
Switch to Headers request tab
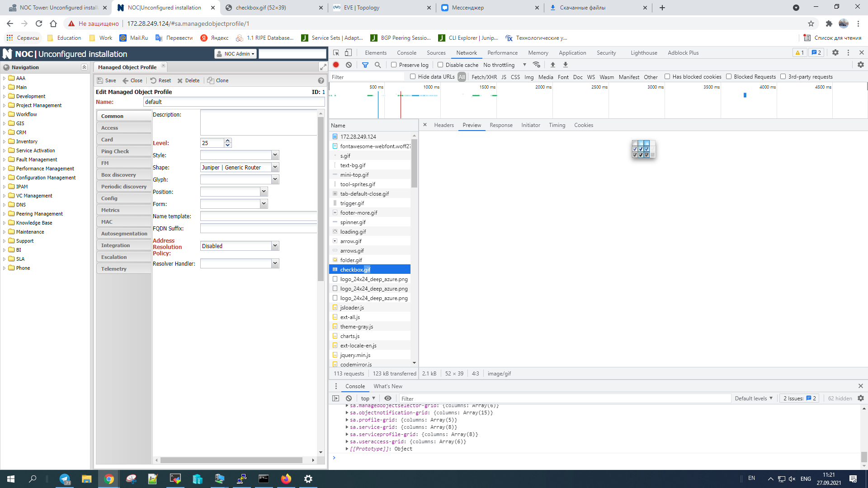point(444,125)
